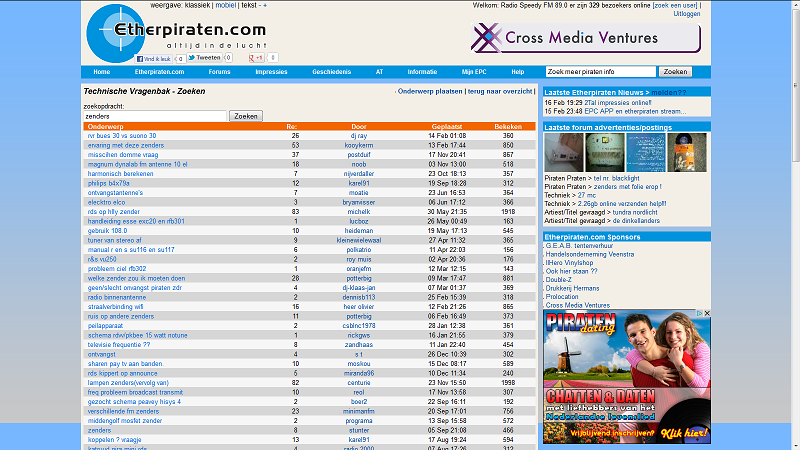Click the 'Bekeken' column header

508,127
